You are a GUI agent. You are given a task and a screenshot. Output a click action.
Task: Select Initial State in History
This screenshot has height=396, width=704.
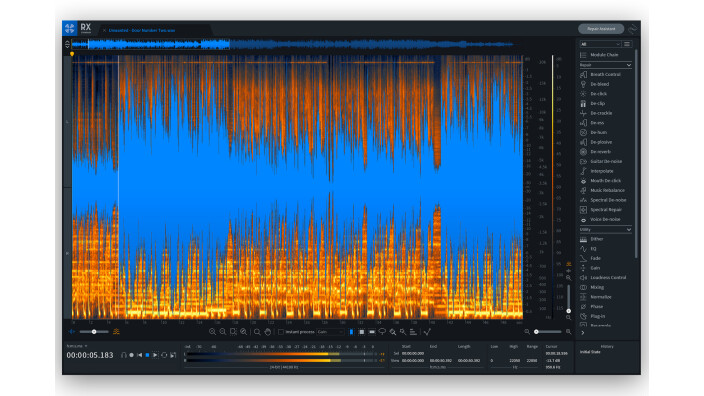coord(590,352)
